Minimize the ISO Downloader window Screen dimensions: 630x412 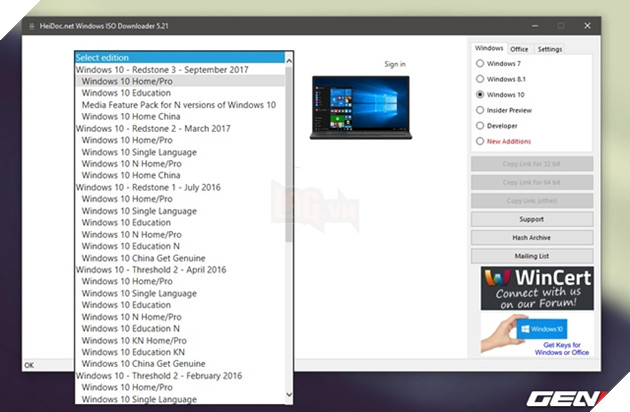click(x=535, y=26)
